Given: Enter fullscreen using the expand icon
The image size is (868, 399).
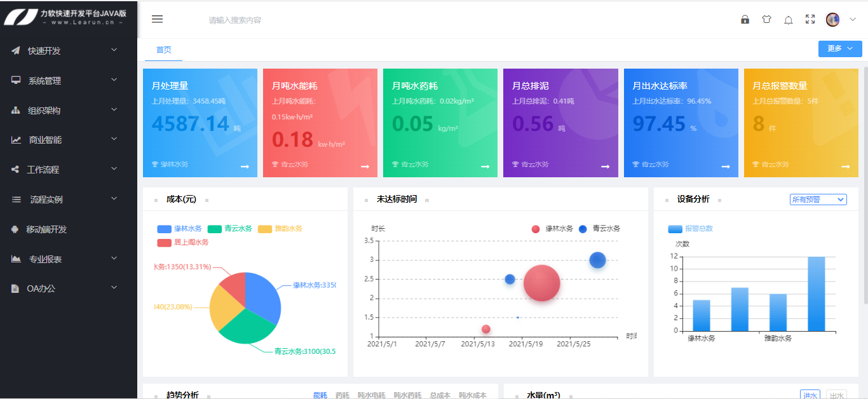Looking at the screenshot, I should (x=810, y=20).
